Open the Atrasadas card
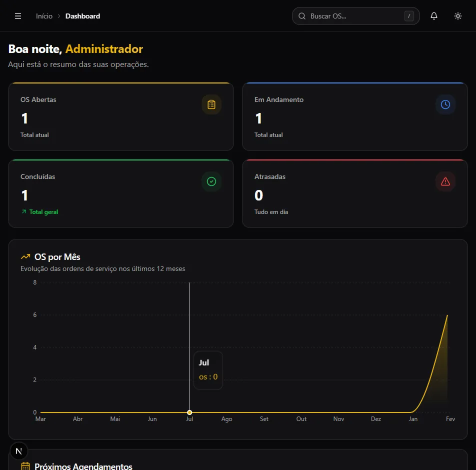The width and height of the screenshot is (476, 470). click(x=354, y=193)
